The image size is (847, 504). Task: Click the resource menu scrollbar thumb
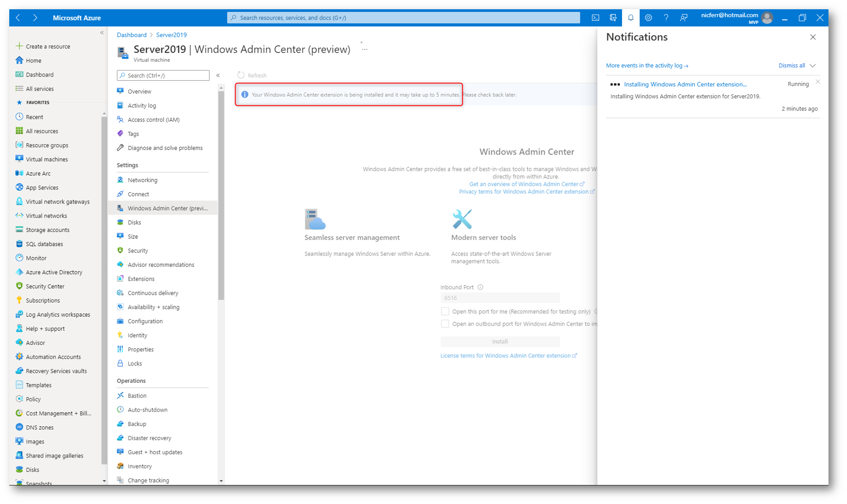point(221,195)
